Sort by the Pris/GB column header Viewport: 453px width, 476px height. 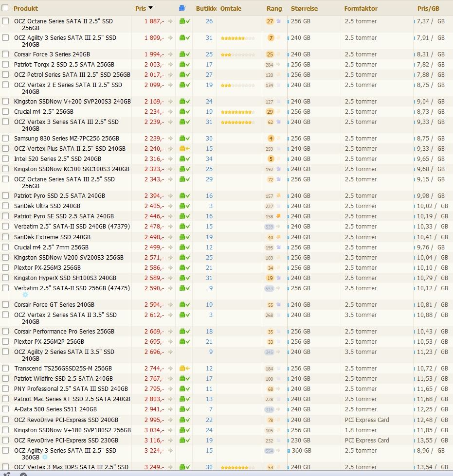428,8
